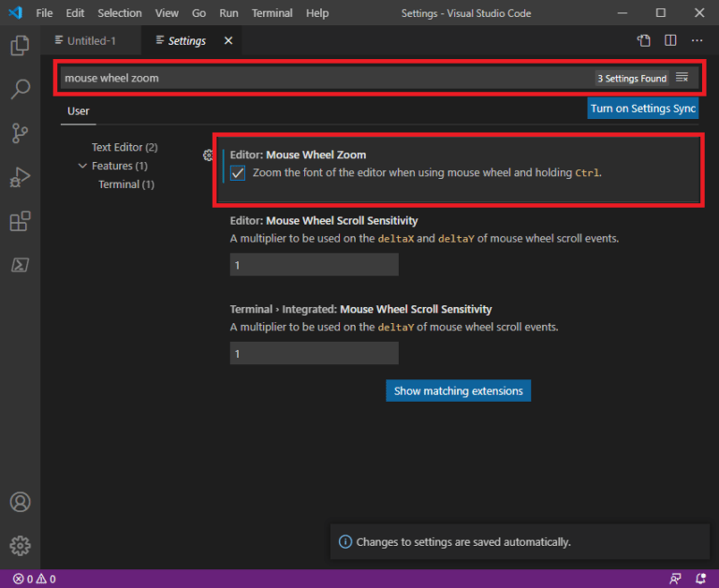This screenshot has height=588, width=719.
Task: Split the editor to the right
Action: tap(670, 40)
